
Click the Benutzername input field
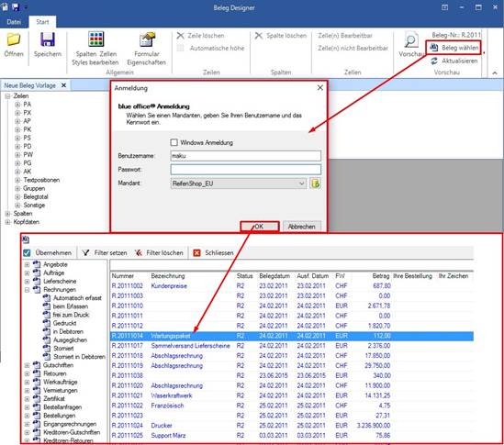[245, 156]
